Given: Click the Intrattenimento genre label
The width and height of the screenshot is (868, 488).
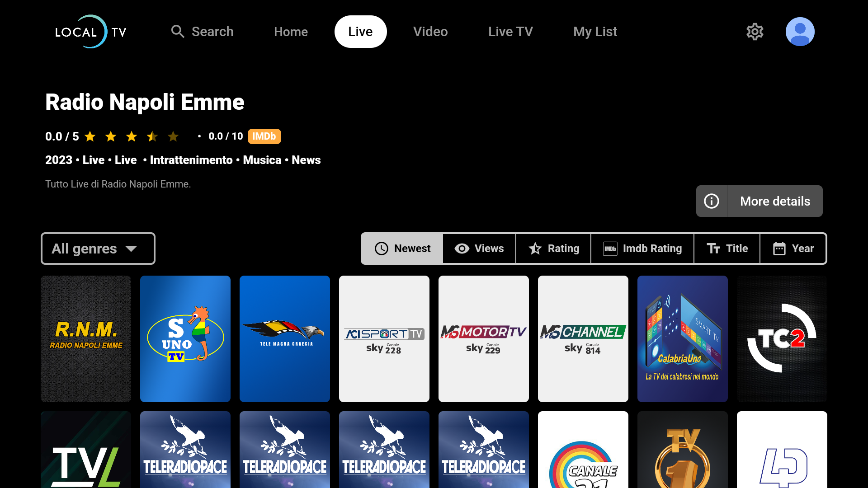Looking at the screenshot, I should coord(191,160).
